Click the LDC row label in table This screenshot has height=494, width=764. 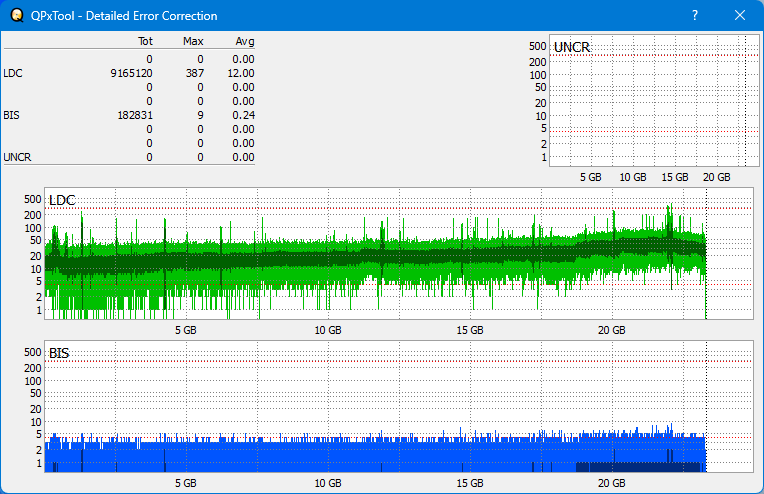[13, 73]
